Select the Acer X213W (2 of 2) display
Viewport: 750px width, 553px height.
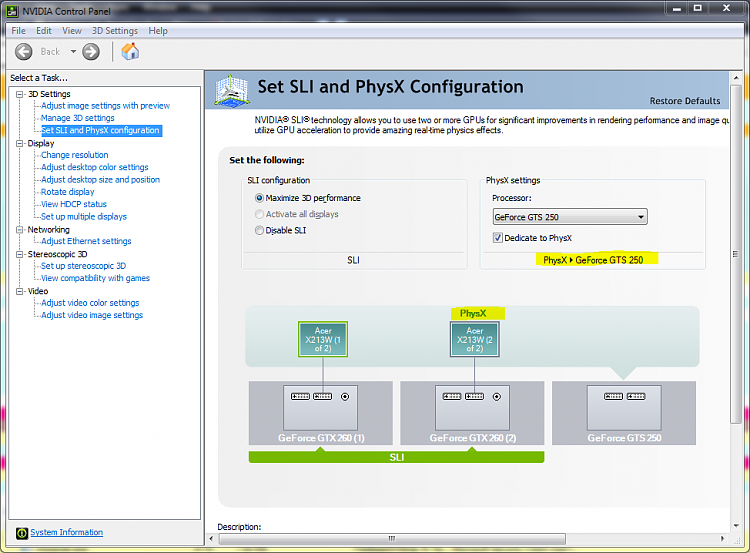coord(474,339)
